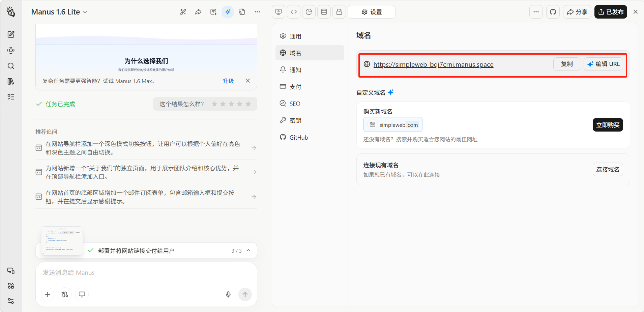Open search from the left sidebar
Image resolution: width=644 pixels, height=312 pixels.
[x=11, y=66]
